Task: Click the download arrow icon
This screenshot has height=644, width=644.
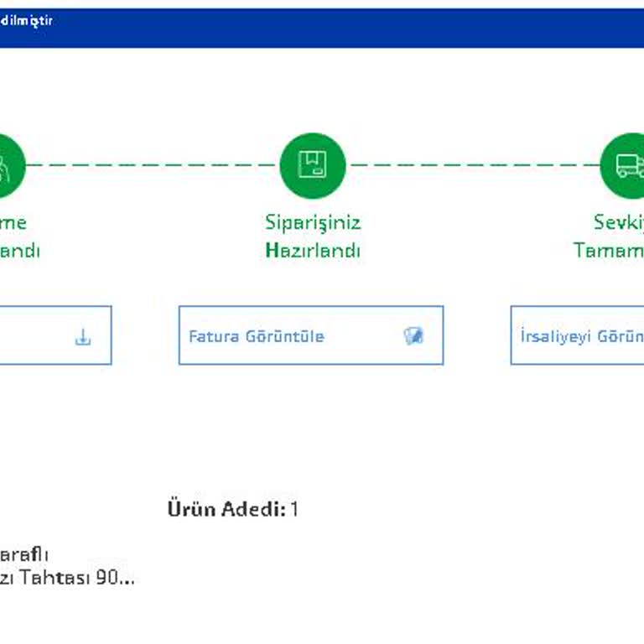Action: tap(83, 337)
